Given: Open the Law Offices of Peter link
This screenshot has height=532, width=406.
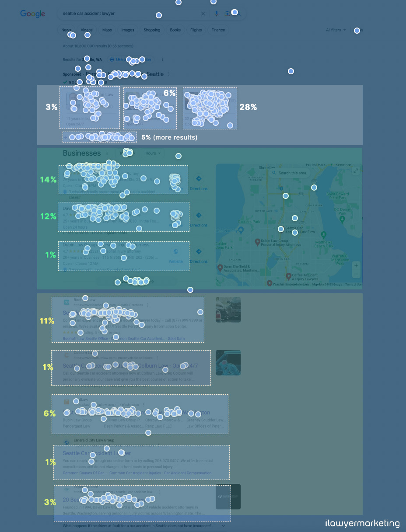Looking at the screenshot, I should (x=206, y=426).
